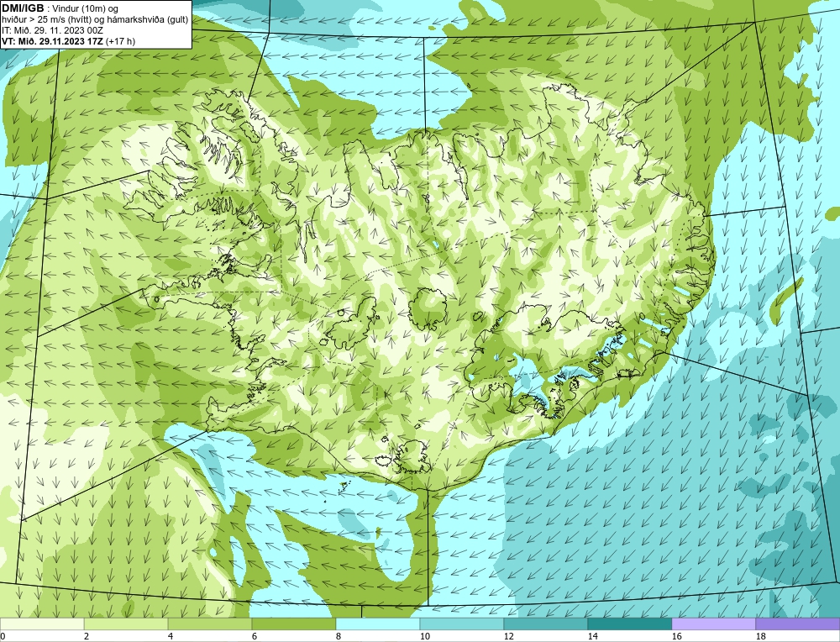Click the pale green 2–4 m/s legend swatch
840x642 pixels.
pos(126,624)
